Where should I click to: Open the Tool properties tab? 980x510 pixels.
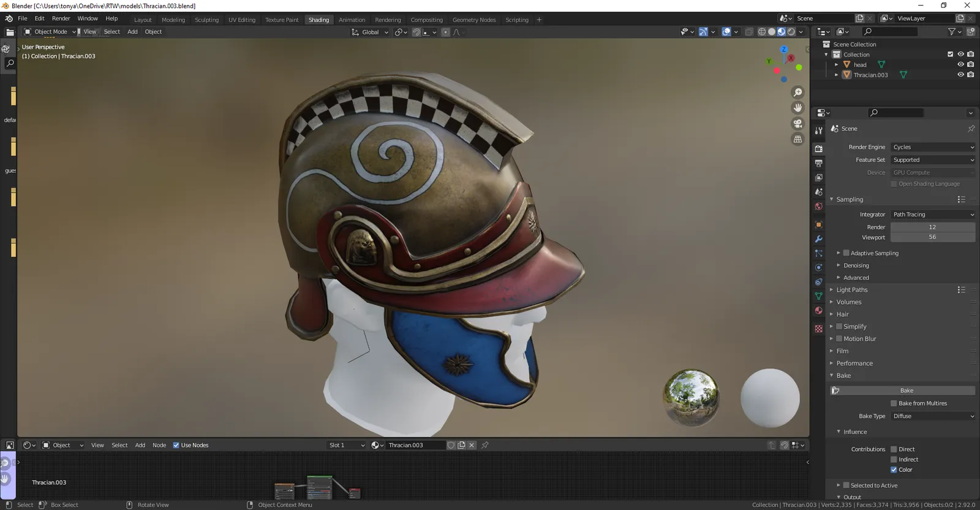click(x=819, y=130)
